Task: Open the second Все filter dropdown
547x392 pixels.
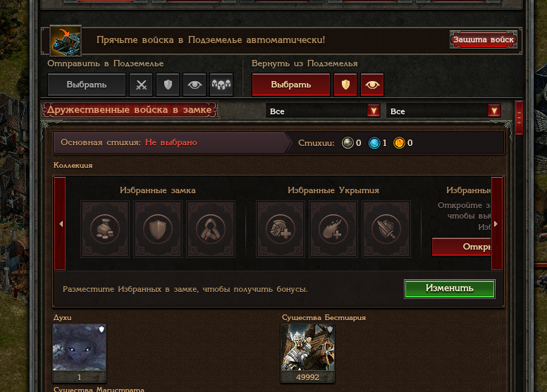Action: [443, 111]
